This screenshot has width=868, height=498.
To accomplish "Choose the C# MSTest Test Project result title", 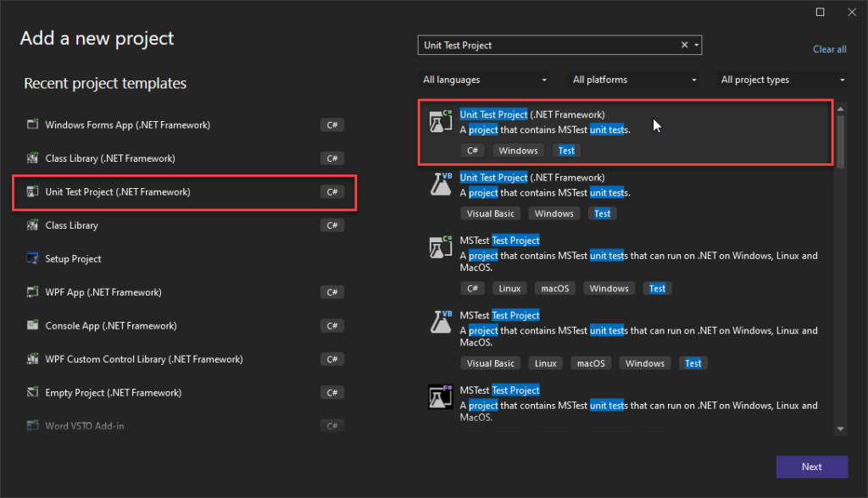I will coord(499,241).
